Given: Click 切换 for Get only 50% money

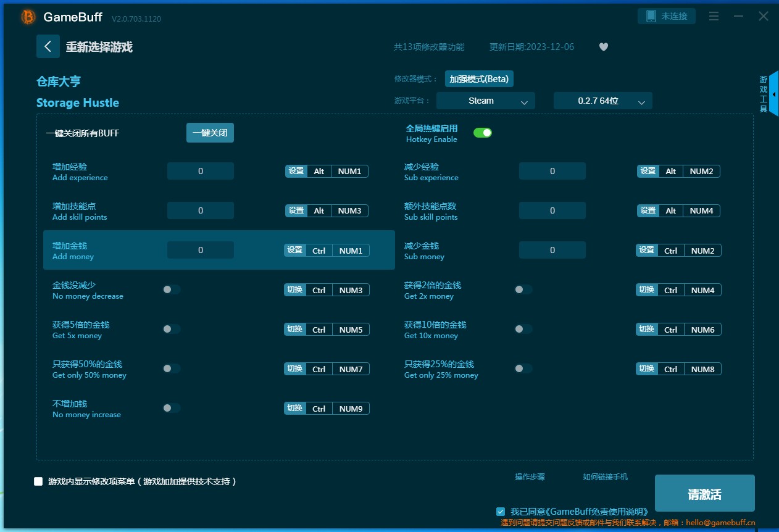Looking at the screenshot, I should pos(295,368).
